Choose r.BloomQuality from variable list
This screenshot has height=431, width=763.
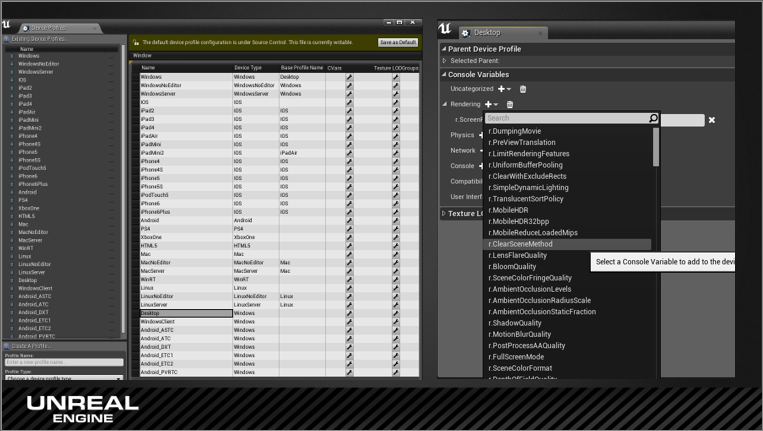pyautogui.click(x=512, y=267)
